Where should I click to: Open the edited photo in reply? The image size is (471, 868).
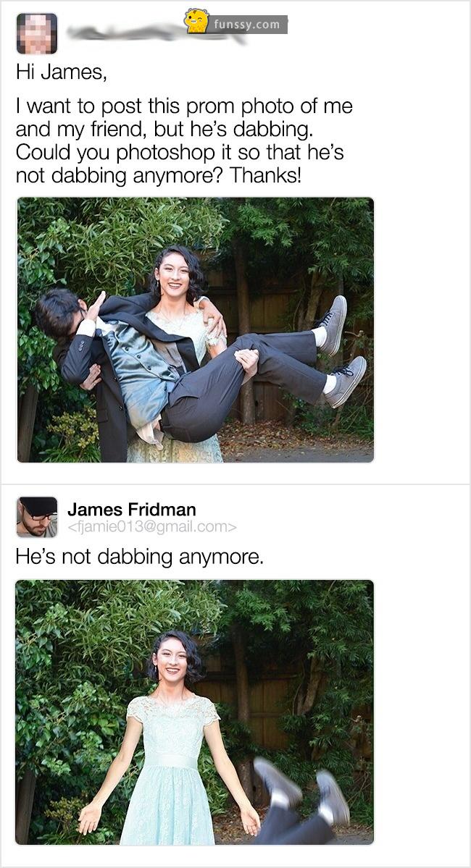[x=194, y=712]
